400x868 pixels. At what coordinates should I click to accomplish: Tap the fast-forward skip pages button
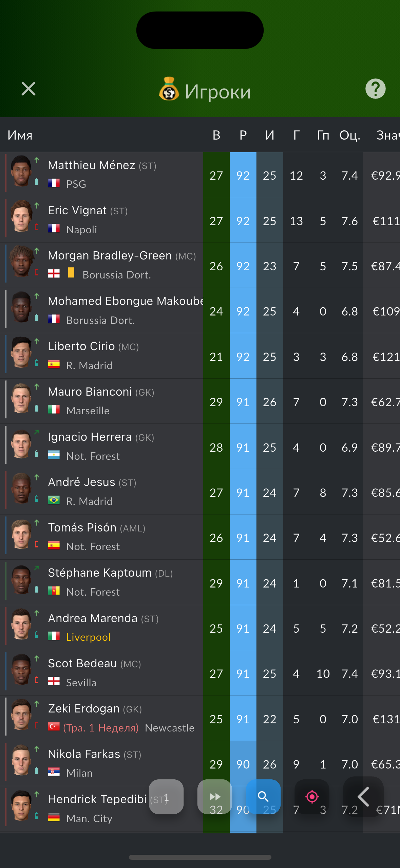[215, 796]
